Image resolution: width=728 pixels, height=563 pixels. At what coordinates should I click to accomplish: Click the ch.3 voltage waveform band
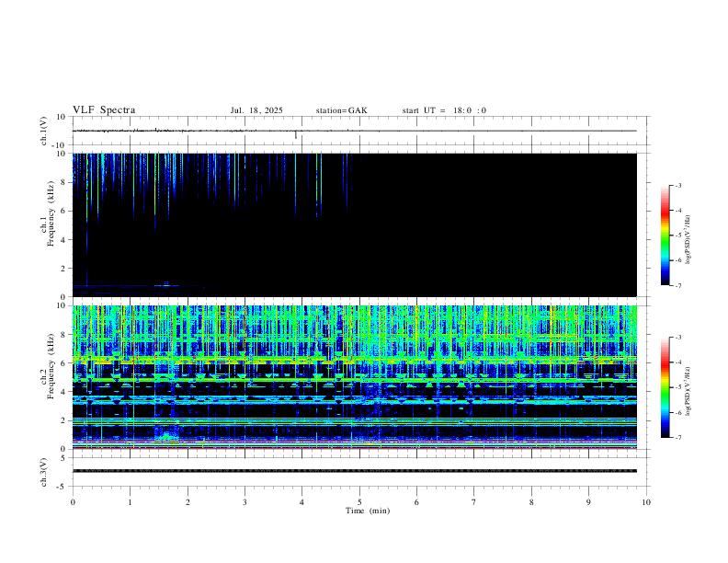pos(354,471)
